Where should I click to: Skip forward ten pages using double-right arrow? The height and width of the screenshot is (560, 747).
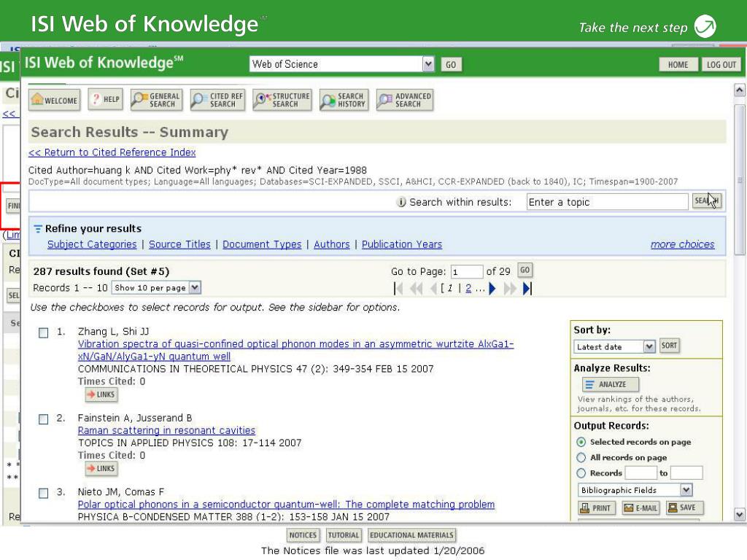509,288
